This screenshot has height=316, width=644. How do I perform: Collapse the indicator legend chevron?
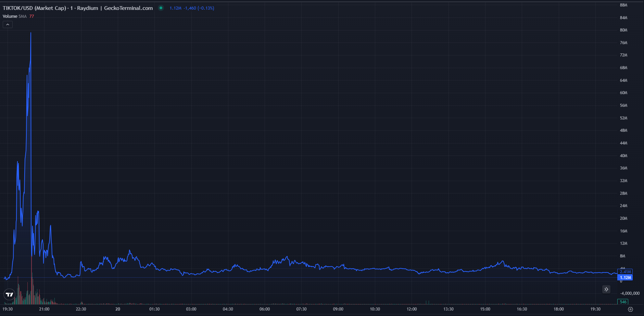8,24
